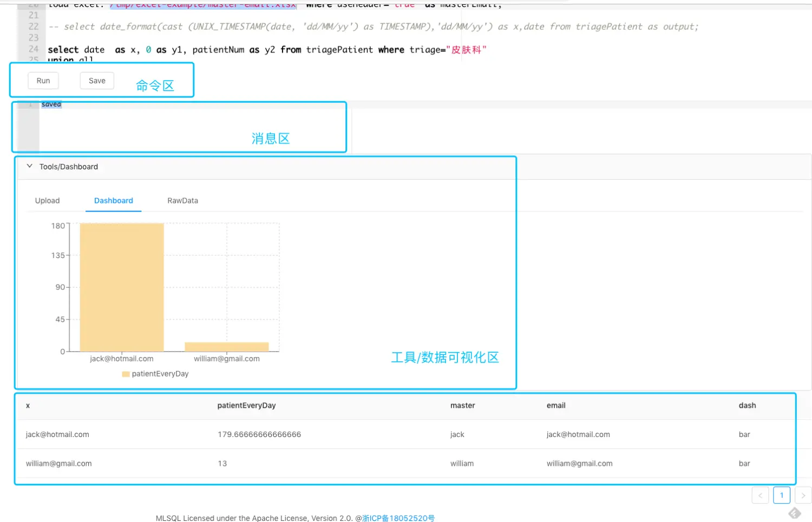Click the jack@hotmail.com bar in chart
The width and height of the screenshot is (812, 522).
[x=122, y=287]
